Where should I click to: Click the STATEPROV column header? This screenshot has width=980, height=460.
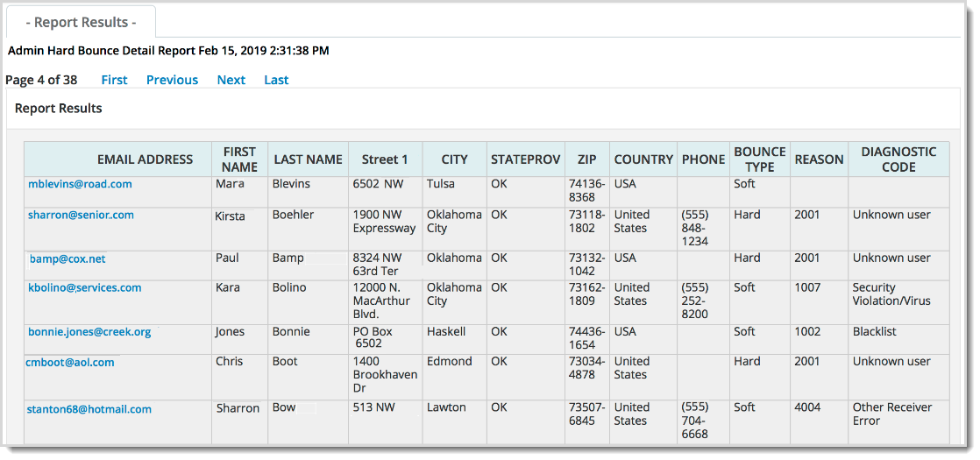click(x=525, y=159)
